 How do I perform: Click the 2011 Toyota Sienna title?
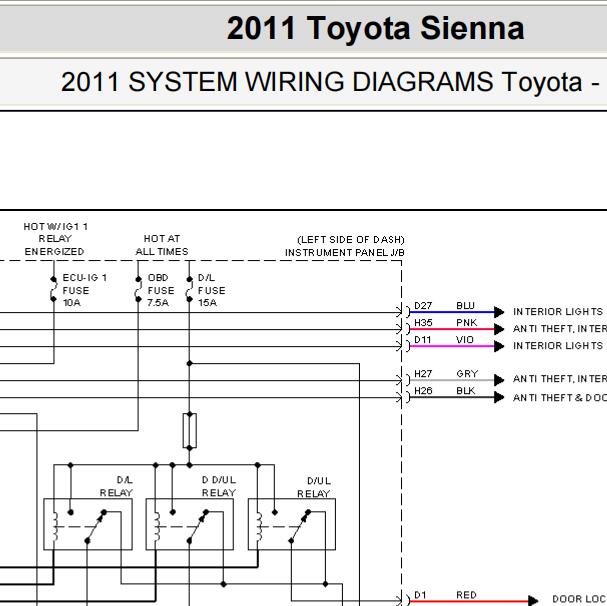[375, 28]
